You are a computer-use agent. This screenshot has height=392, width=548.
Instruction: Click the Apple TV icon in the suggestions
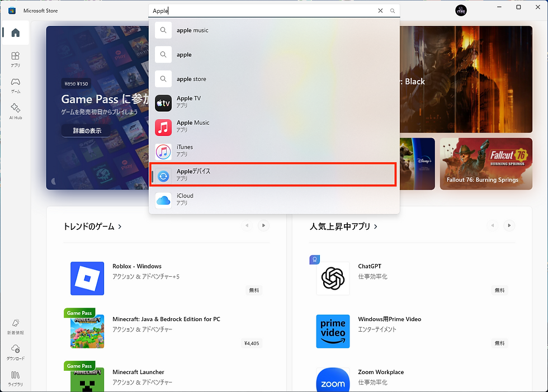(163, 103)
